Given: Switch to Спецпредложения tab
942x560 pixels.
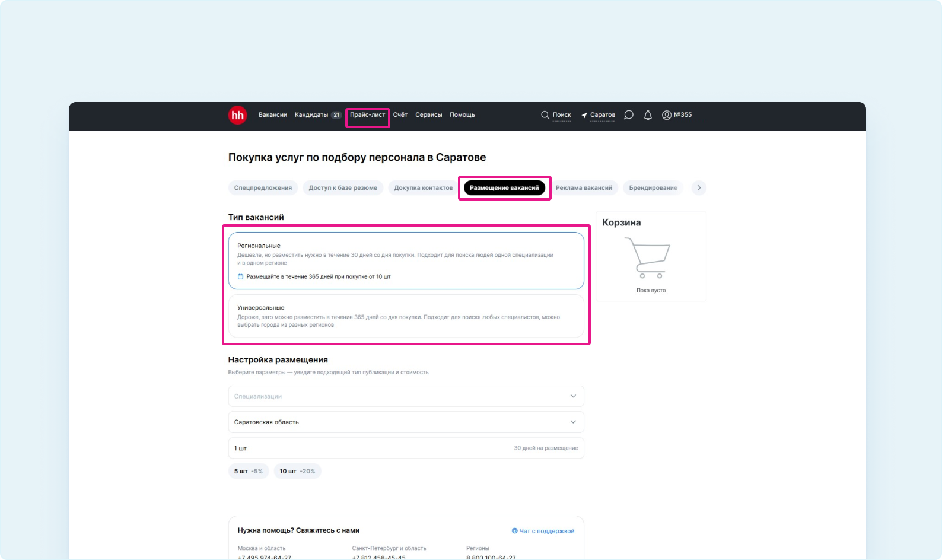Looking at the screenshot, I should point(263,188).
